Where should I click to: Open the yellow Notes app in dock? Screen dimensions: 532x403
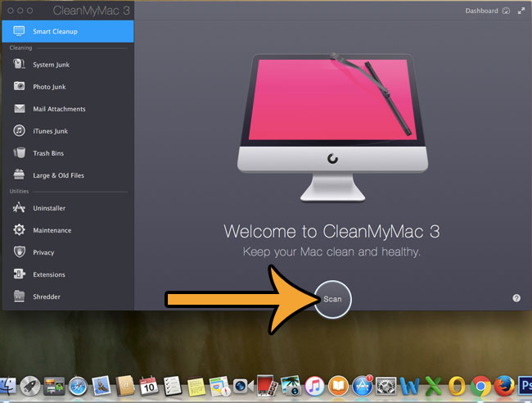pyautogui.click(x=196, y=387)
